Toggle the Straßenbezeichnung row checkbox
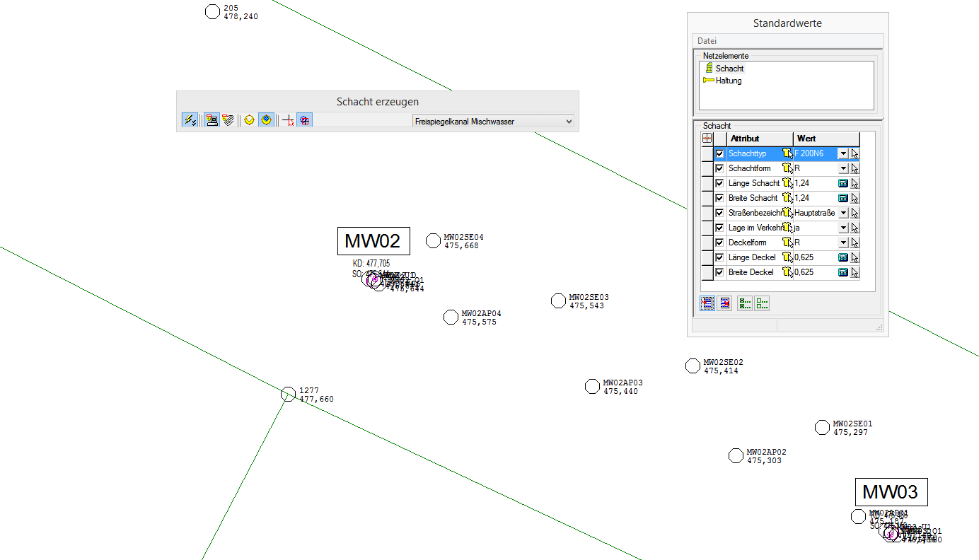Image resolution: width=979 pixels, height=560 pixels. coord(720,213)
